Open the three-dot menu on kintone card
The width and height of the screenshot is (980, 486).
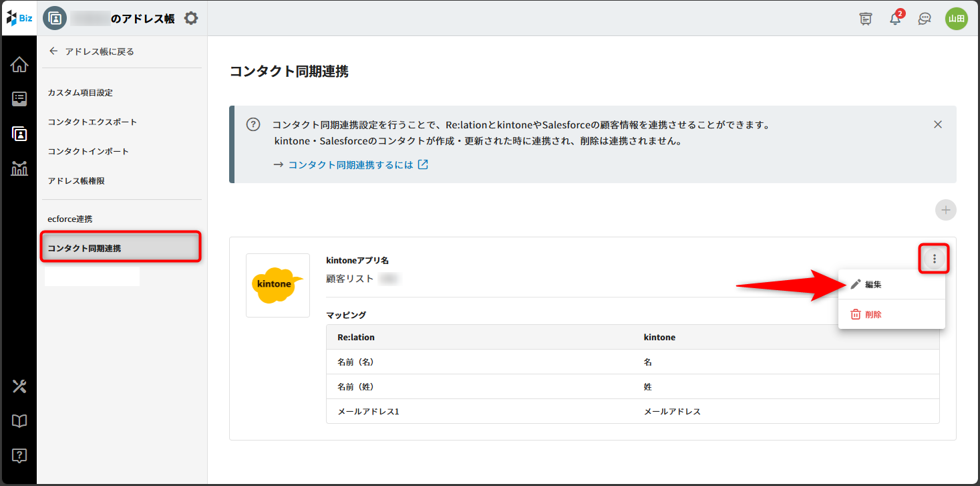pos(935,259)
